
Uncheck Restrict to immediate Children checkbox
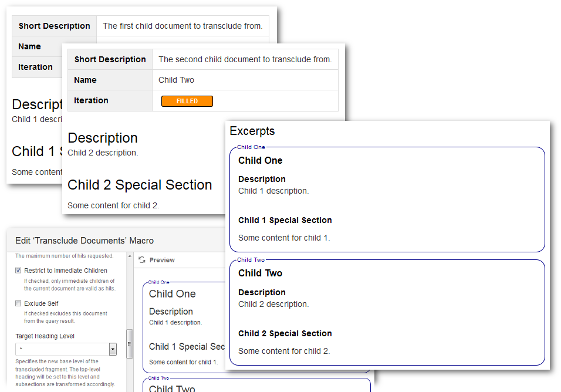[x=18, y=271]
